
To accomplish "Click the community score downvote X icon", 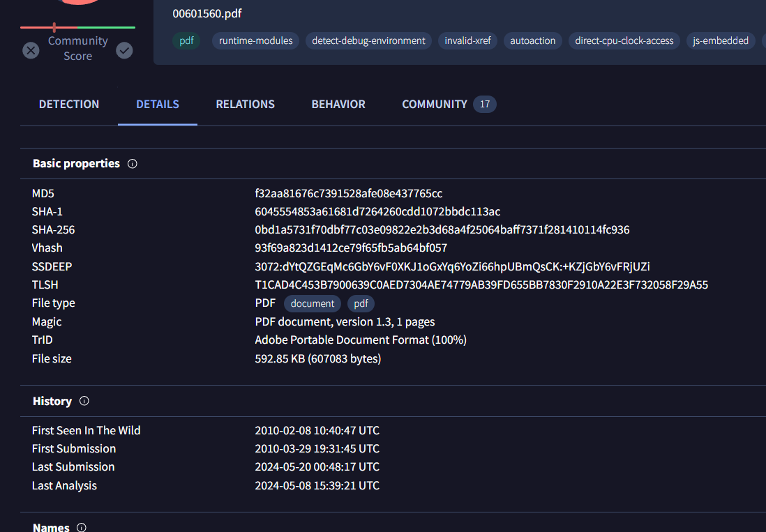I will [31, 50].
